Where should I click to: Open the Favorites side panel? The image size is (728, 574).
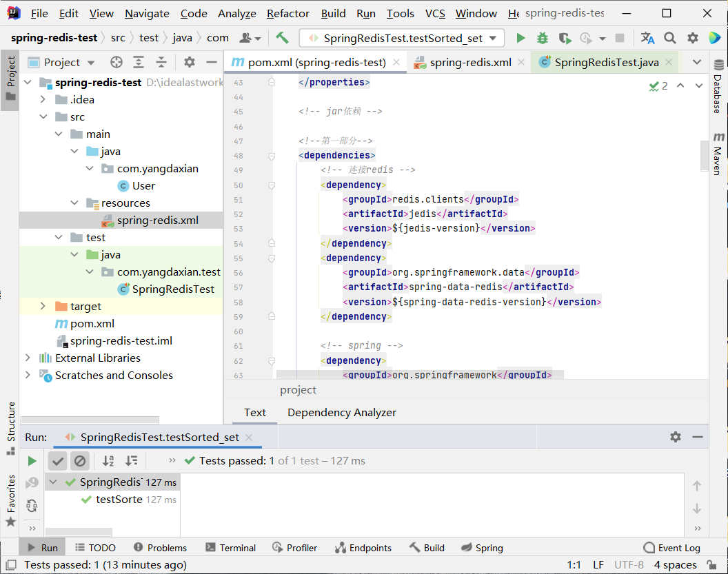tap(10, 500)
